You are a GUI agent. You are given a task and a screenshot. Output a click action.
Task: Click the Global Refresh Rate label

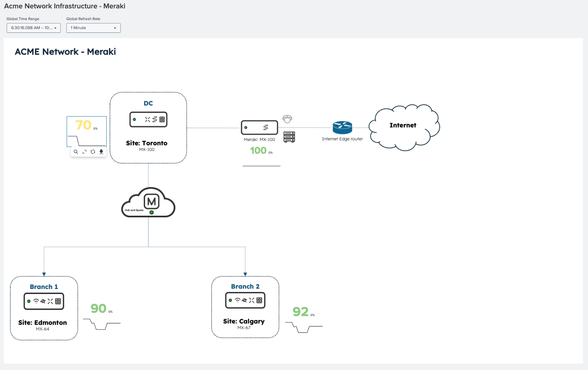tap(83, 19)
